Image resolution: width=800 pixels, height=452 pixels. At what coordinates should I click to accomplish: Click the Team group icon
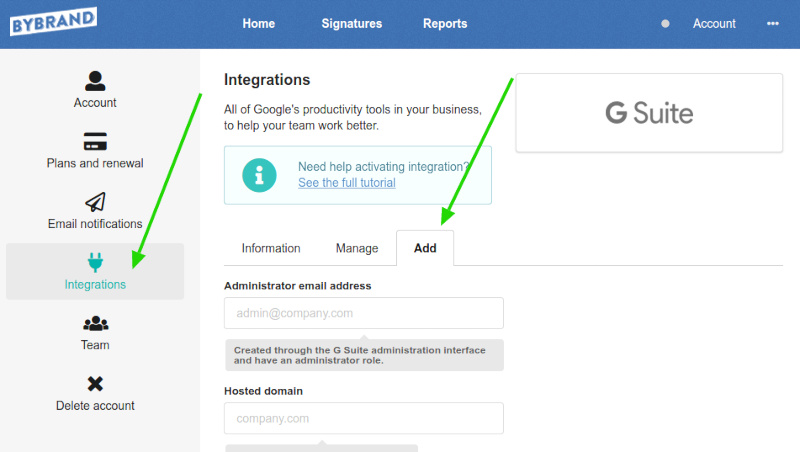[x=95, y=323]
